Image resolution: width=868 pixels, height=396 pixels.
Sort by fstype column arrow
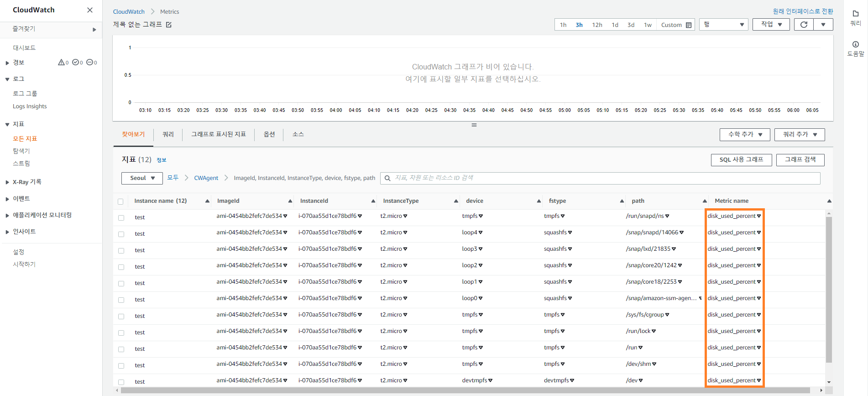click(622, 201)
